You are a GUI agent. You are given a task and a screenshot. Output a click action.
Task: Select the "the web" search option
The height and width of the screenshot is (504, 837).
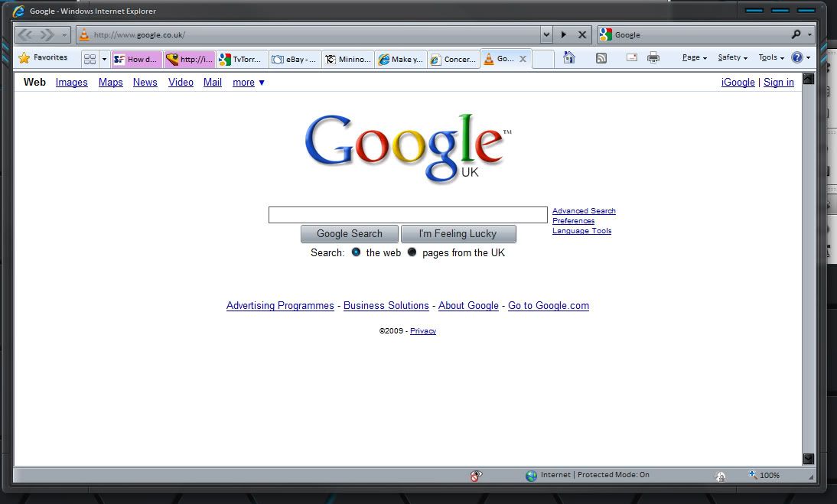[x=356, y=252]
